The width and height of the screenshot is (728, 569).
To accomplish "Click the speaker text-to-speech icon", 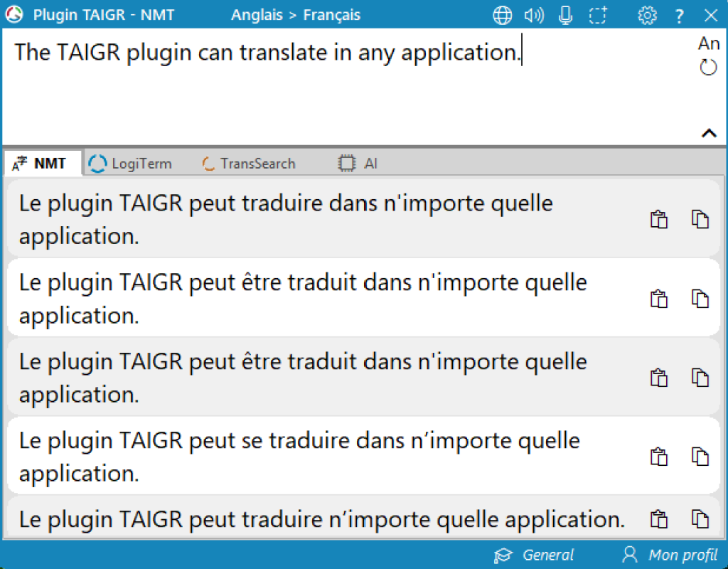I will [533, 15].
